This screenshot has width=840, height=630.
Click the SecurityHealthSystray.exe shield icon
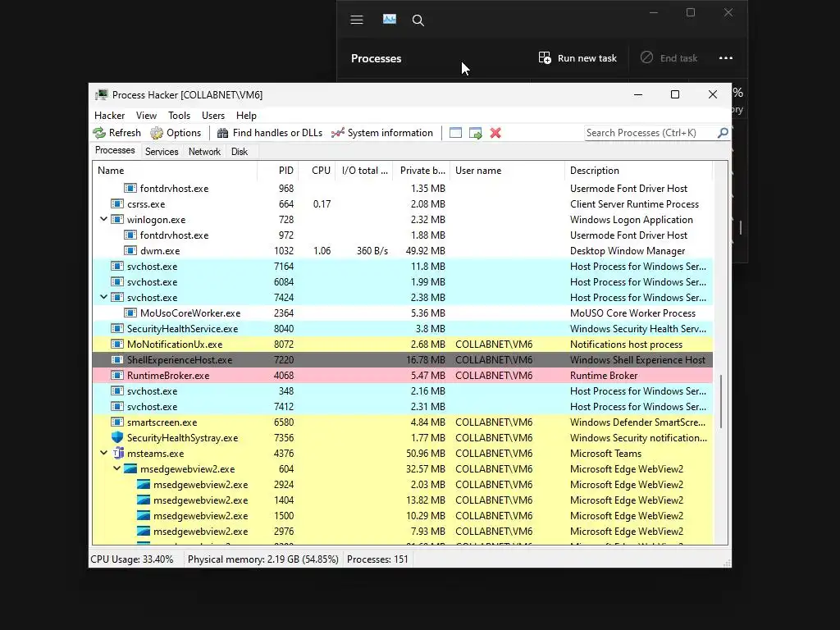click(x=117, y=438)
